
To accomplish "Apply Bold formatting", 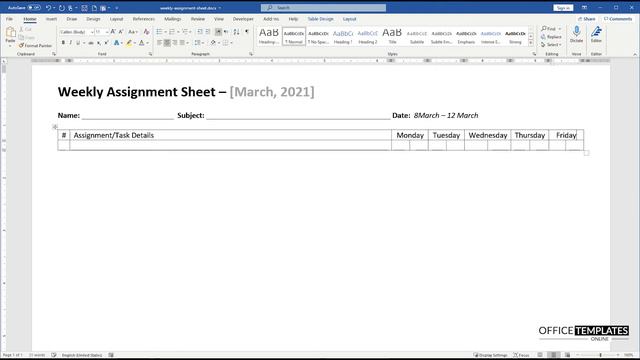I will [x=63, y=43].
